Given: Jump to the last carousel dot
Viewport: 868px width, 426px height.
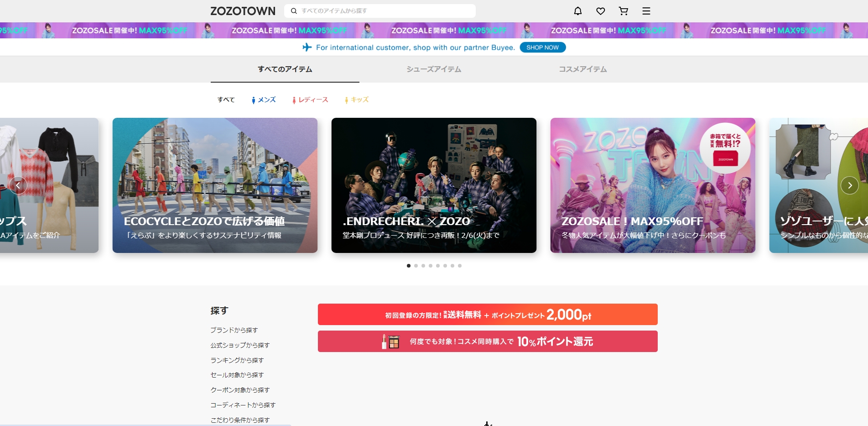Looking at the screenshot, I should pos(460,266).
